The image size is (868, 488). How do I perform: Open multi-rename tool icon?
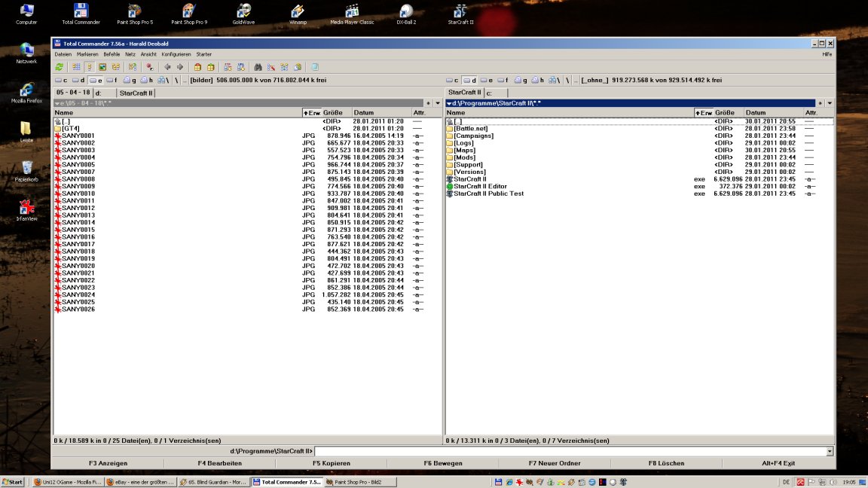[x=271, y=67]
